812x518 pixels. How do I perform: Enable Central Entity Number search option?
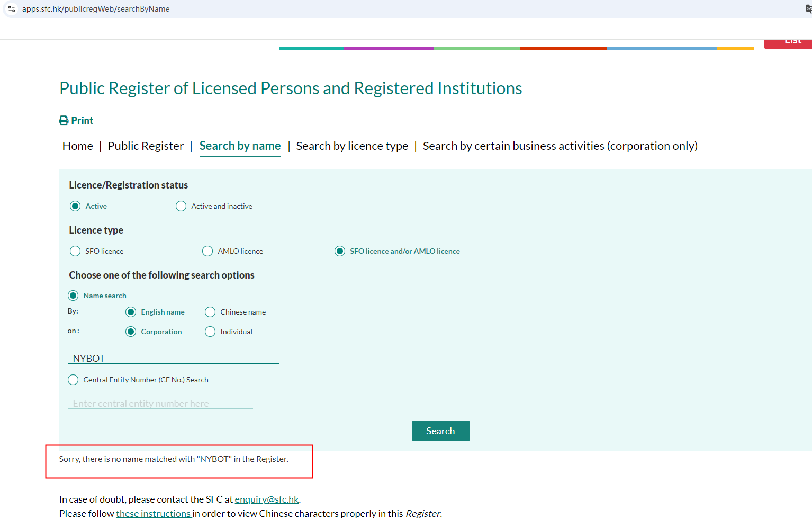pos(73,380)
